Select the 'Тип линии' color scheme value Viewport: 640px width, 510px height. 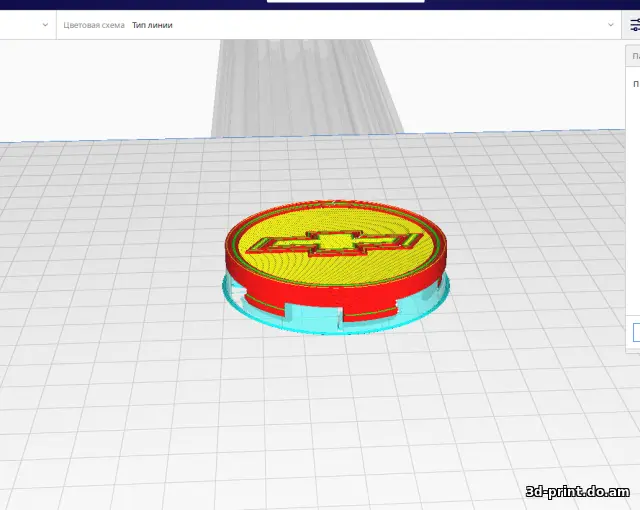coord(152,25)
